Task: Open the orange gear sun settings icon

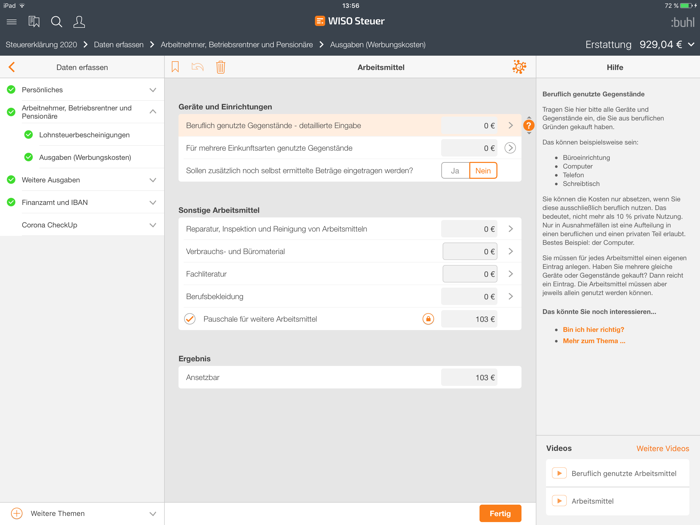Action: click(x=519, y=67)
